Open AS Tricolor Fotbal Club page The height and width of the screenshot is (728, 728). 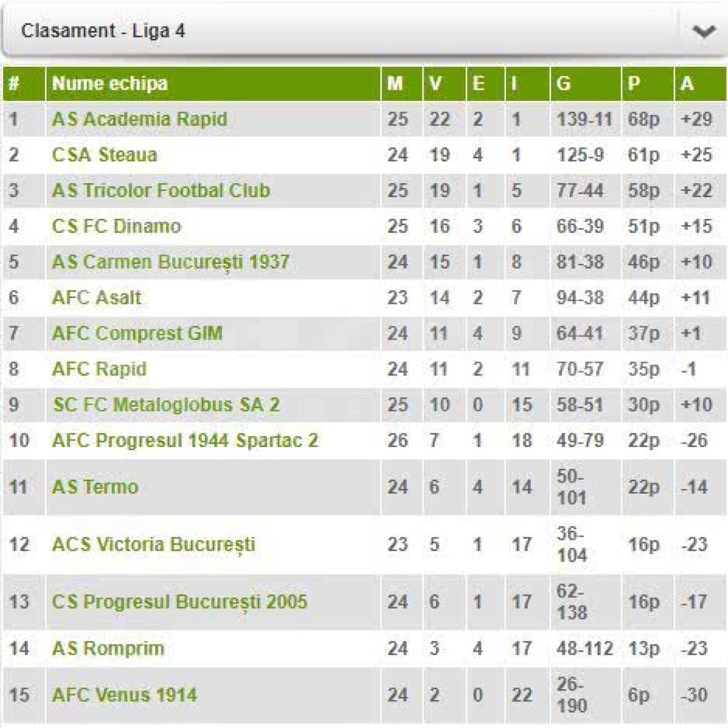(161, 190)
